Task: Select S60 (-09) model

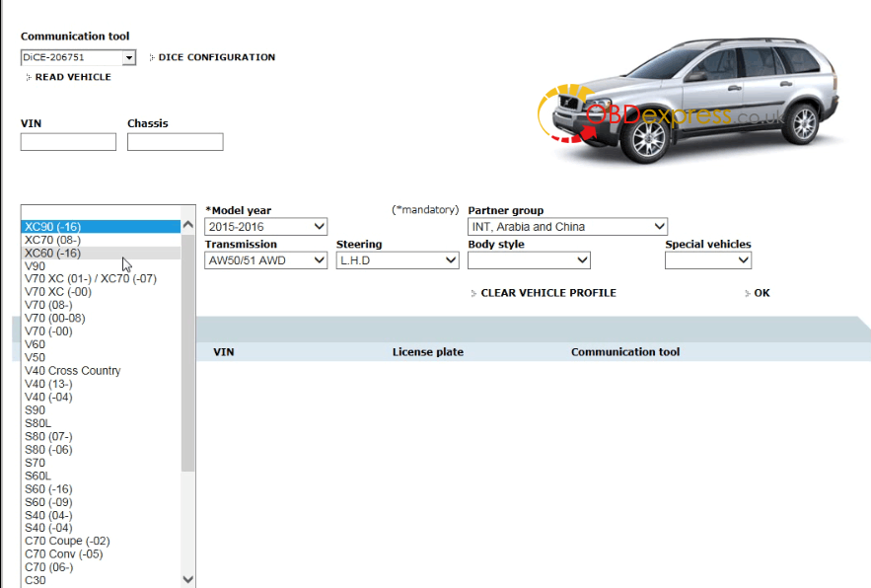Action: (x=101, y=502)
